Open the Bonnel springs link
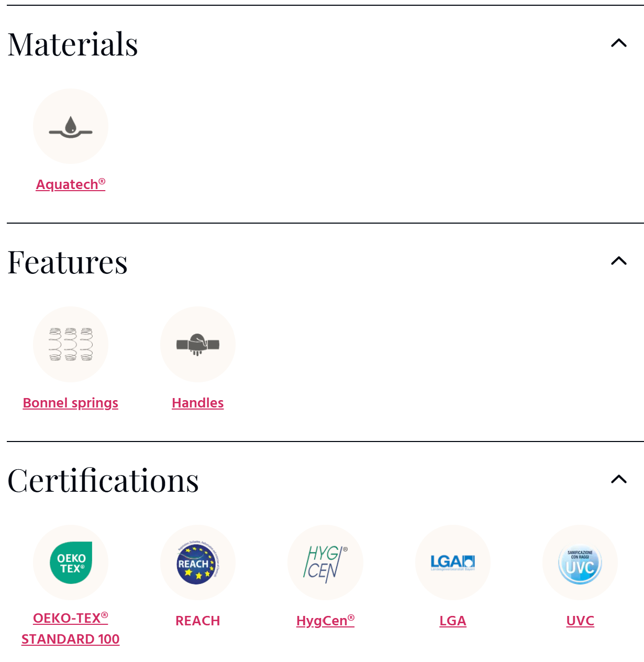Viewport: 644px width, 662px height. 71,403
